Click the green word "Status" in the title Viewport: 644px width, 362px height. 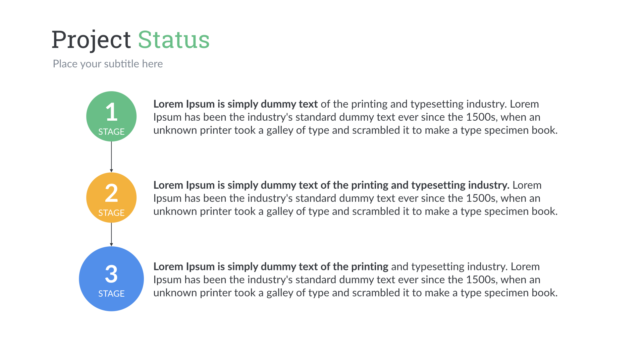[x=174, y=40]
